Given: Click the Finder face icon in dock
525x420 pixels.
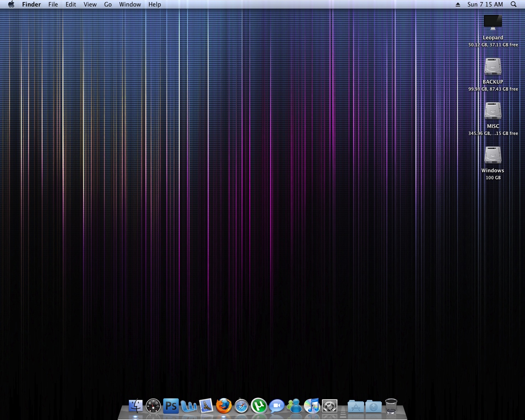Looking at the screenshot, I should (135, 406).
